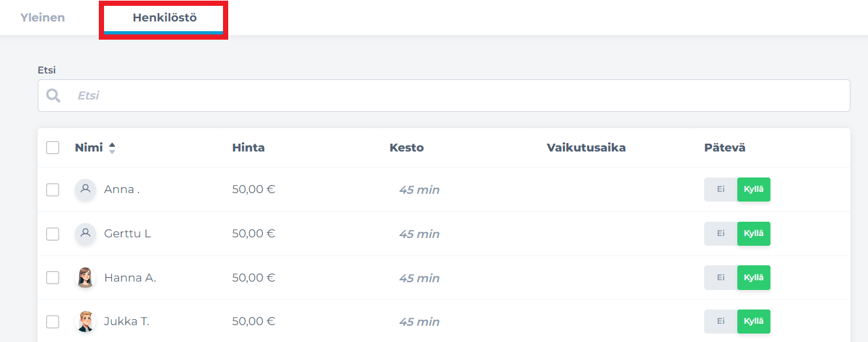Check the box for Gerttu L
This screenshot has height=342, width=868.
pyautogui.click(x=53, y=233)
